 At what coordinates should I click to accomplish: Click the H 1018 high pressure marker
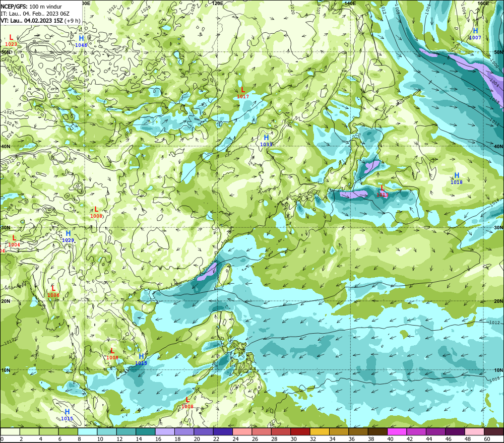pyautogui.click(x=457, y=178)
